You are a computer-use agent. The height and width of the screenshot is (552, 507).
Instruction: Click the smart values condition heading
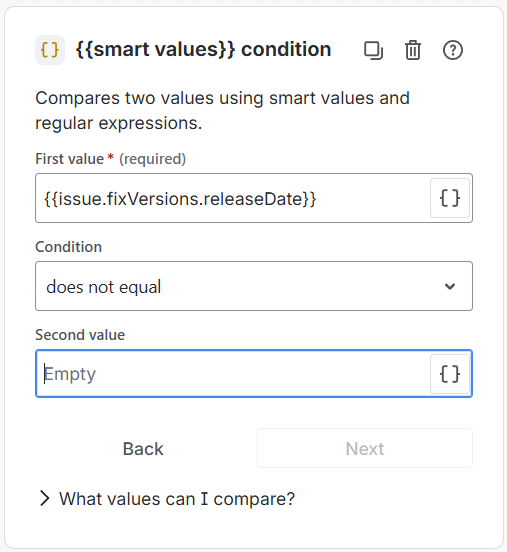(204, 49)
